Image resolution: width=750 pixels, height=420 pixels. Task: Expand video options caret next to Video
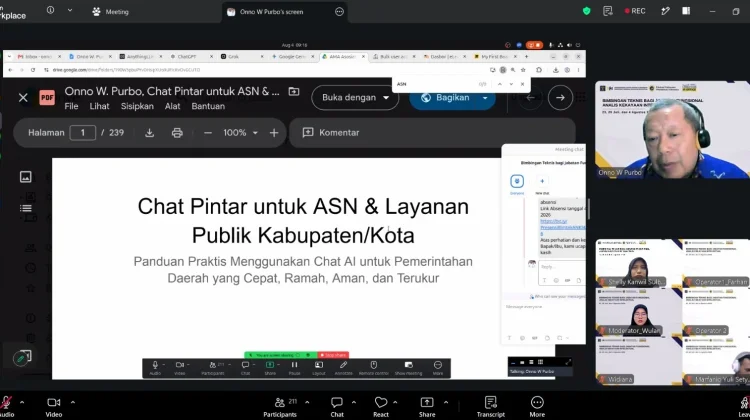point(73,402)
